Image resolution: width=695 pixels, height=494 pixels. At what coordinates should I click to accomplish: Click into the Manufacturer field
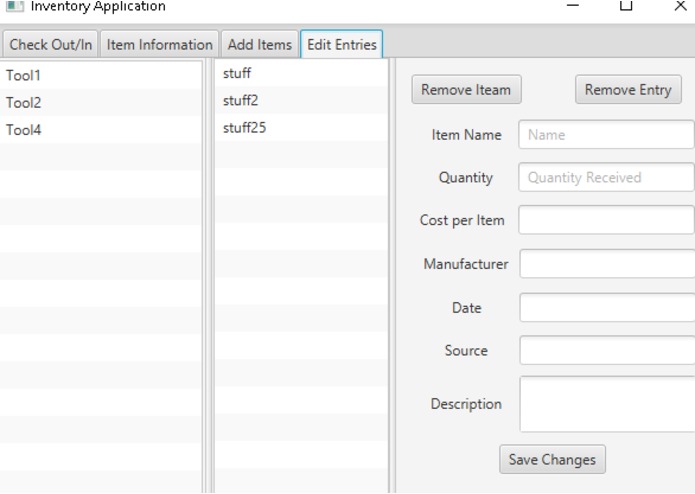point(607,264)
